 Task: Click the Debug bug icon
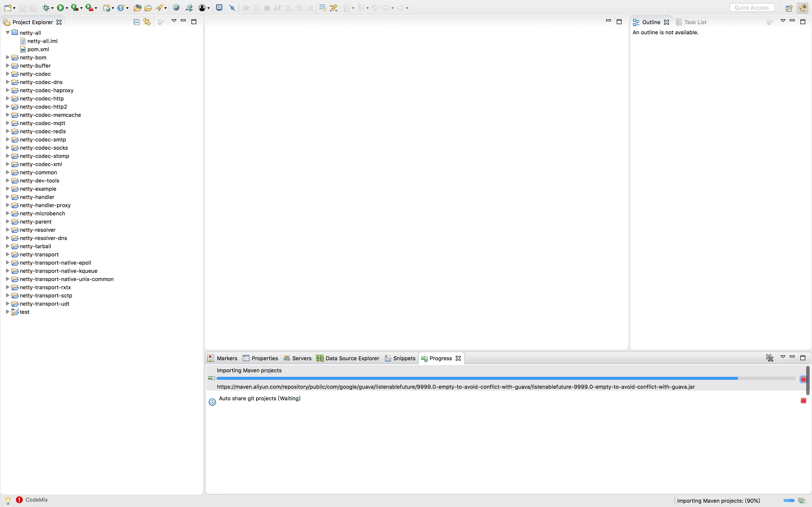(46, 8)
